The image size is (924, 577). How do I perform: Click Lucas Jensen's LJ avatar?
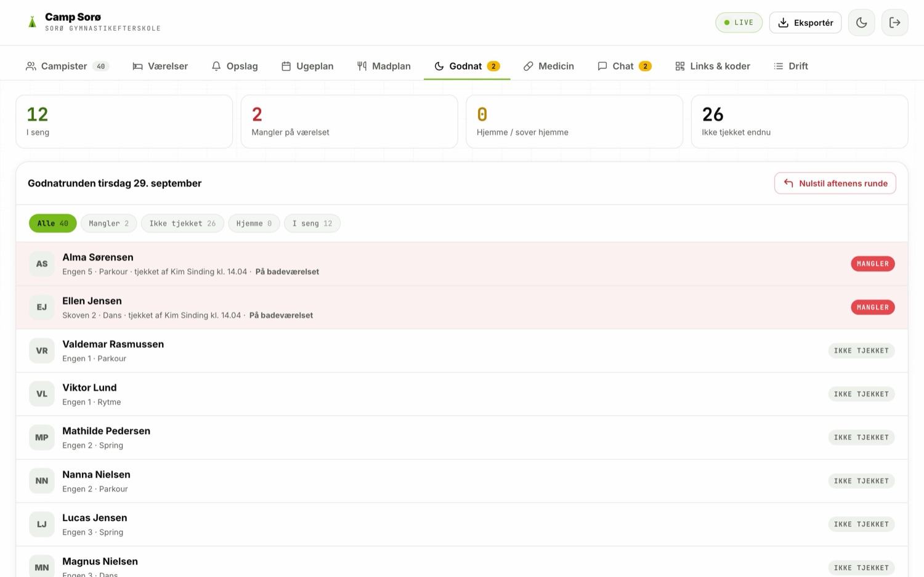click(41, 524)
